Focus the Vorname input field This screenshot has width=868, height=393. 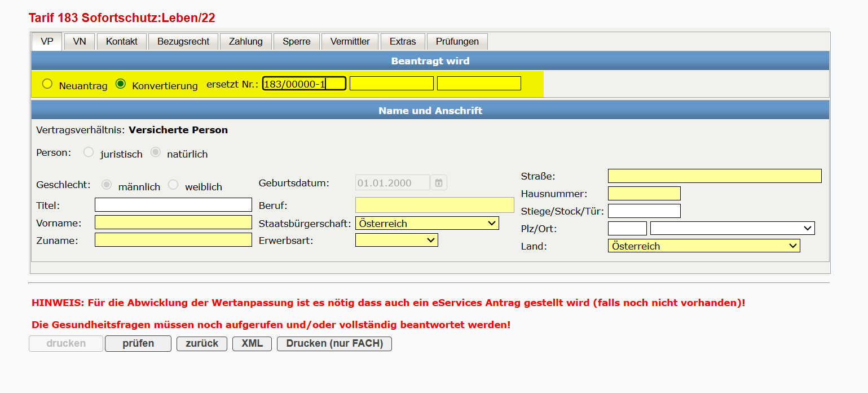tap(173, 222)
